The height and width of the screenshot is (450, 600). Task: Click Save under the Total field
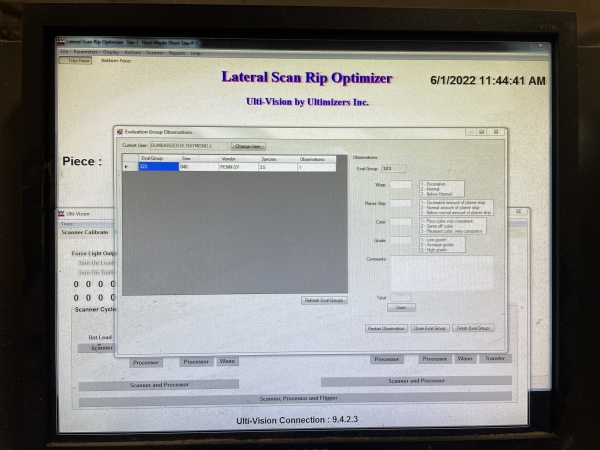point(400,308)
